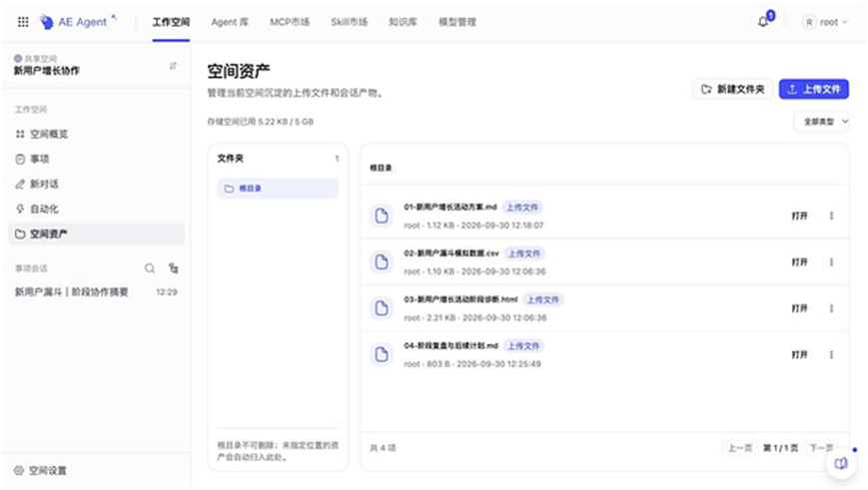Start a 新对话 from the sidebar
The image size is (868, 490).
pyautogui.click(x=96, y=184)
